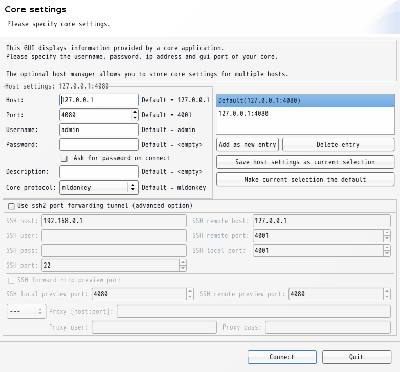Select Default(127.0.0.1:4080) host entry
Image resolution: width=400 pixels, height=372 pixels.
305,100
